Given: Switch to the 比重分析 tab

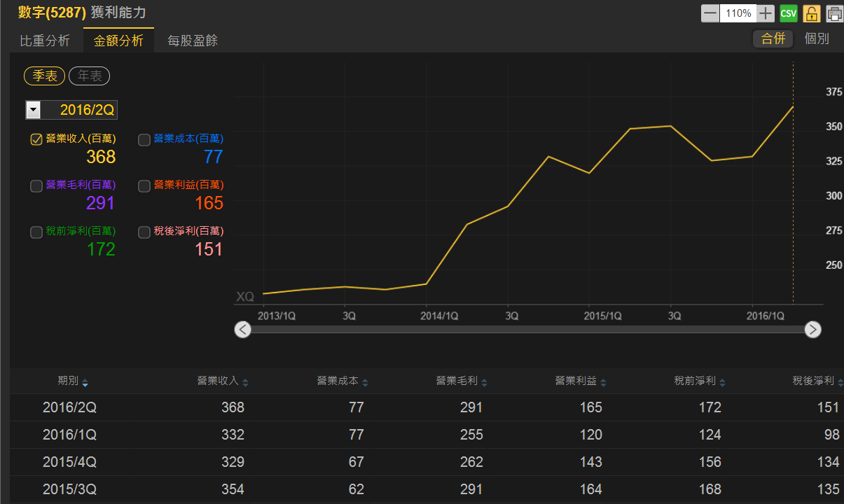Looking at the screenshot, I should (x=45, y=41).
